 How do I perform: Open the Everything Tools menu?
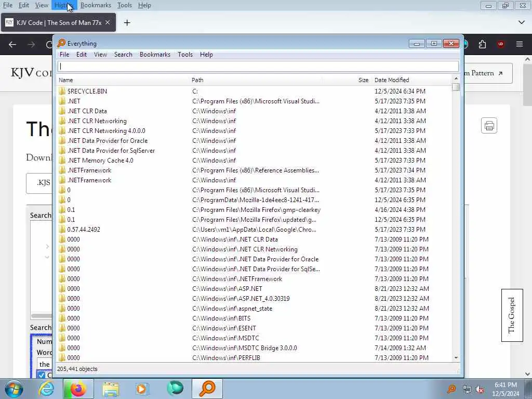click(185, 55)
